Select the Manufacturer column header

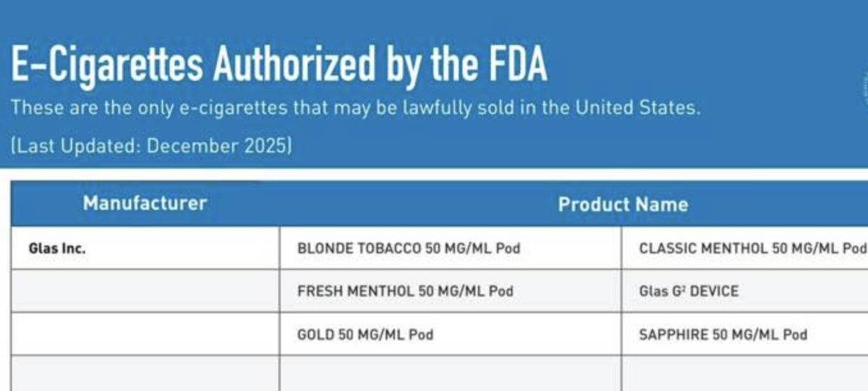pyautogui.click(x=145, y=204)
